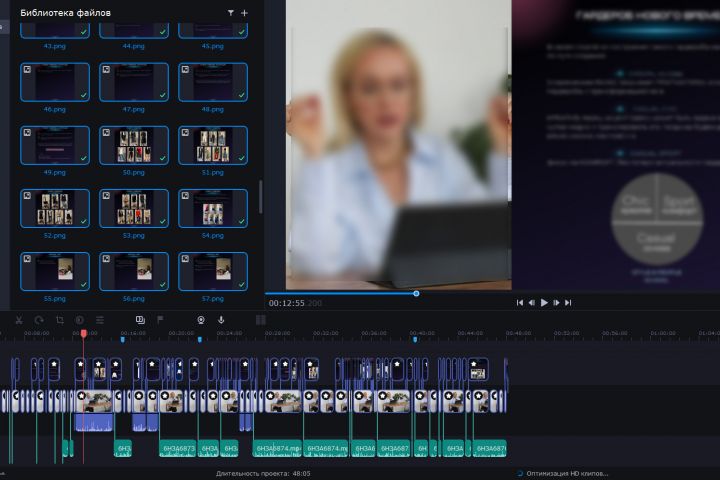Click the preview seek bar handle
This screenshot has height=480, width=720.
pyautogui.click(x=416, y=294)
